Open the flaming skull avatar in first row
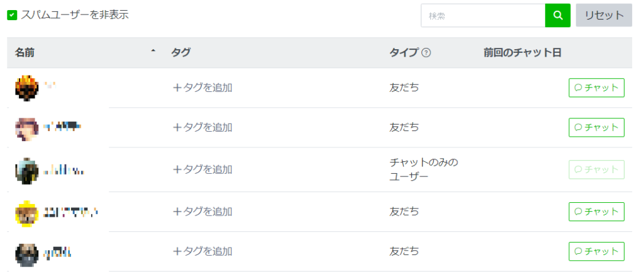 point(26,88)
